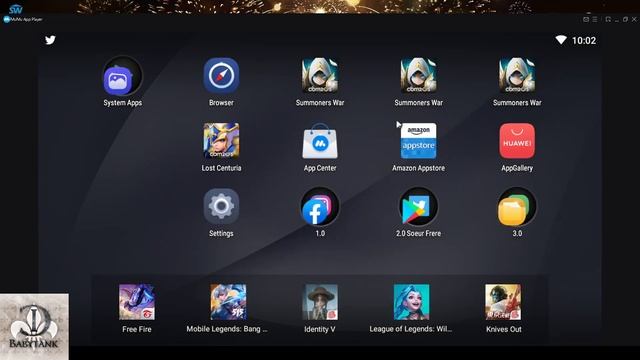The image size is (640, 360).
Task: Open the message icon in MuMu title bar
Action: coord(586,19)
